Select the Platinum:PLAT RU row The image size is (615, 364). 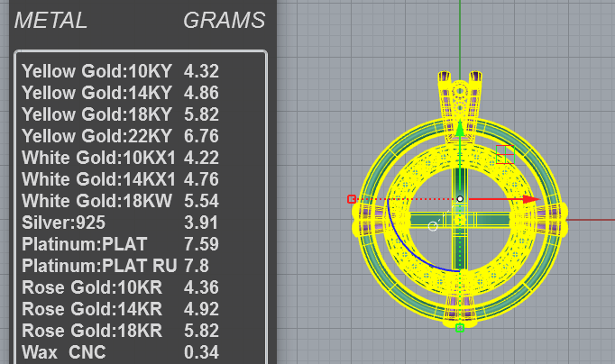[115, 266]
